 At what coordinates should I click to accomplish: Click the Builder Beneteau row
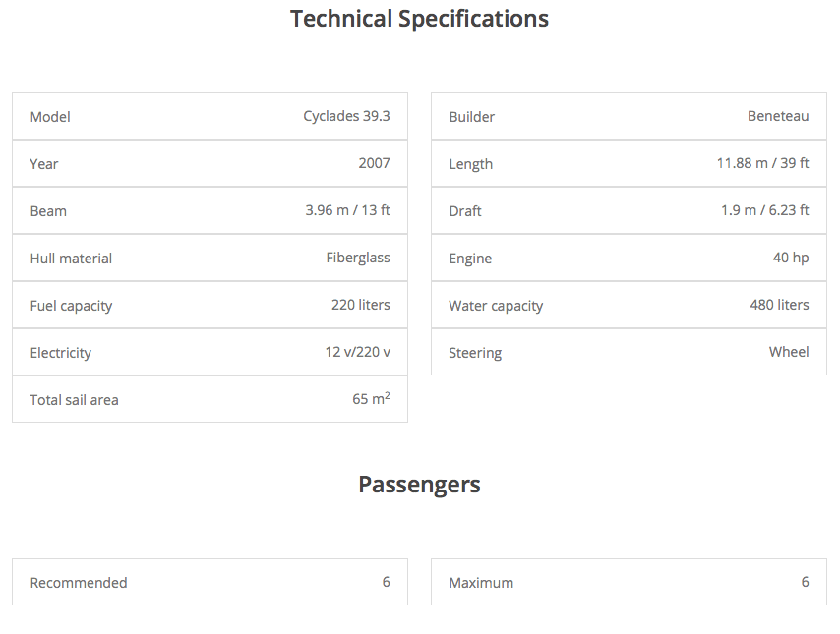coord(629,116)
